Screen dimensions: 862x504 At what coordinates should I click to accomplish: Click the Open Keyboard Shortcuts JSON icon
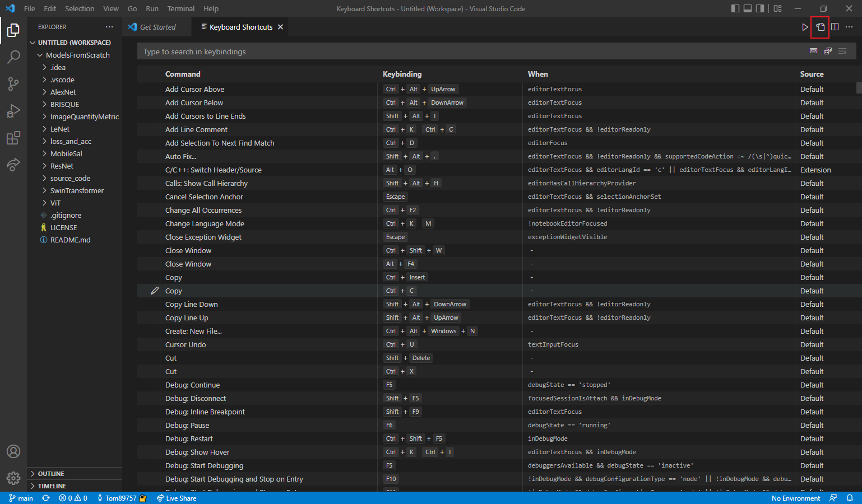click(x=820, y=27)
